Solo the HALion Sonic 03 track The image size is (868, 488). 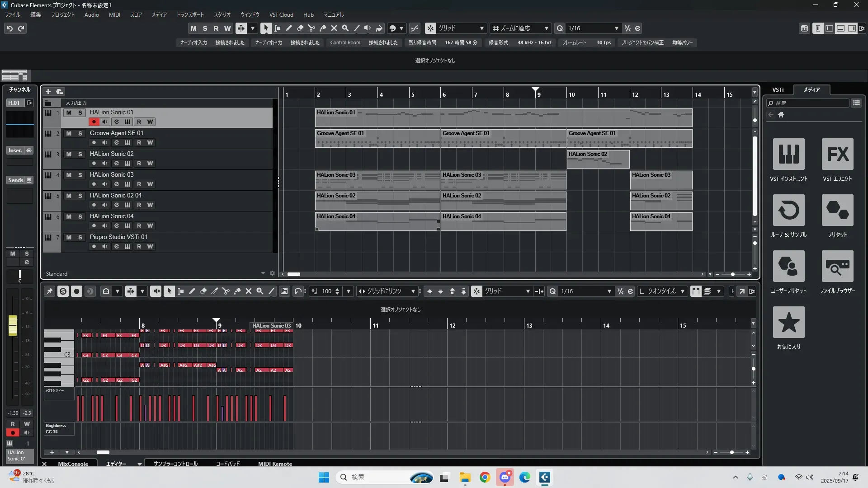(80, 175)
